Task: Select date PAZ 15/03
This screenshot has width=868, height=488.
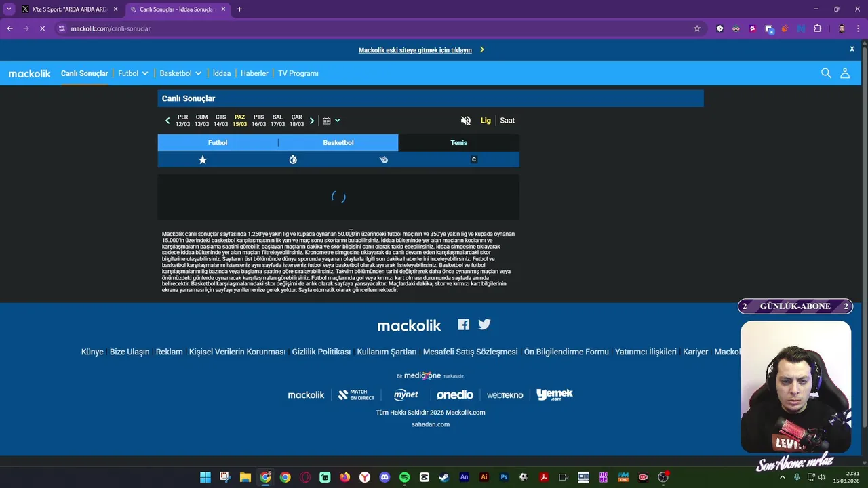Action: pyautogui.click(x=240, y=121)
